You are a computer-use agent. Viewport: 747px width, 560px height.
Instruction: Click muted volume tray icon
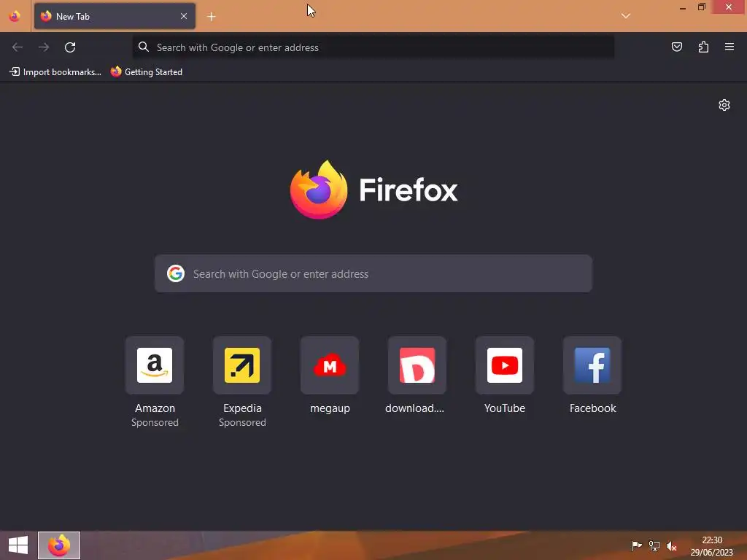coord(672,546)
